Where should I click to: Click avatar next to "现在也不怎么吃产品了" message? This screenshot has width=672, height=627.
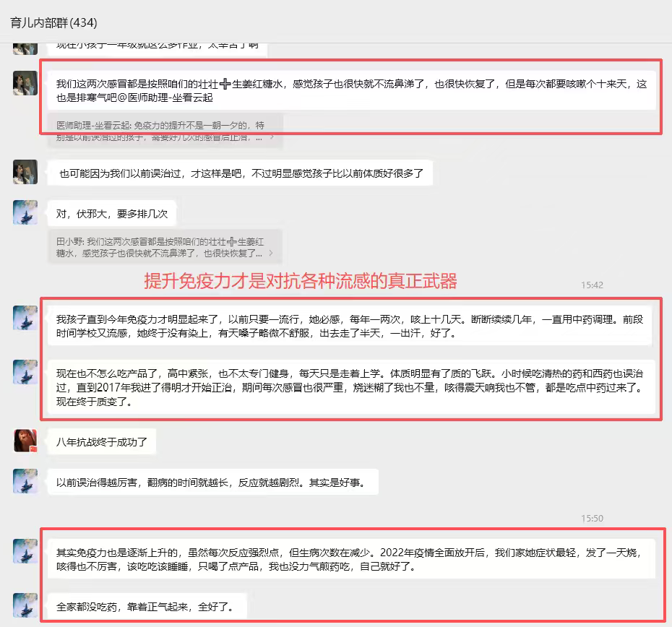(25, 372)
